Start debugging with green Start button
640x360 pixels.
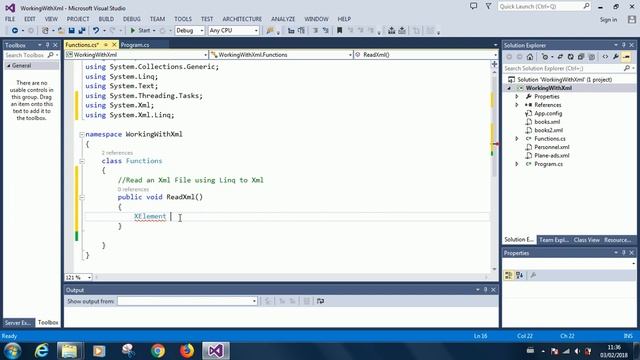click(x=140, y=31)
